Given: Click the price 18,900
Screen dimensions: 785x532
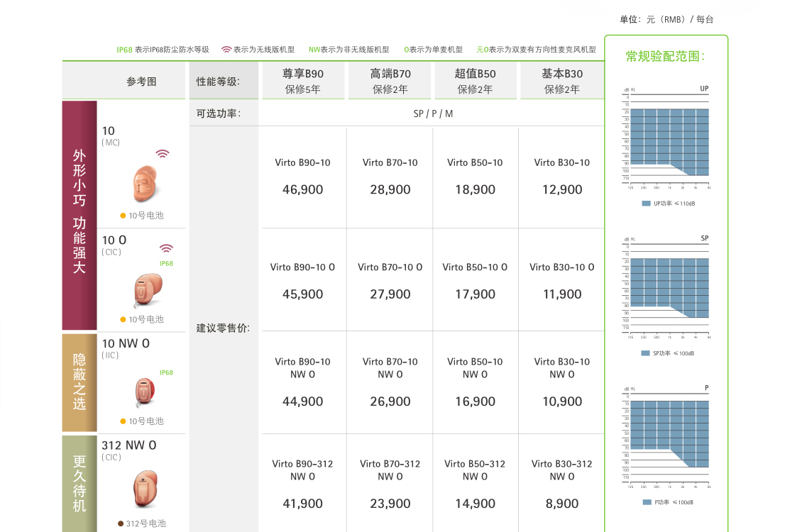Looking at the screenshot, I should point(475,189).
